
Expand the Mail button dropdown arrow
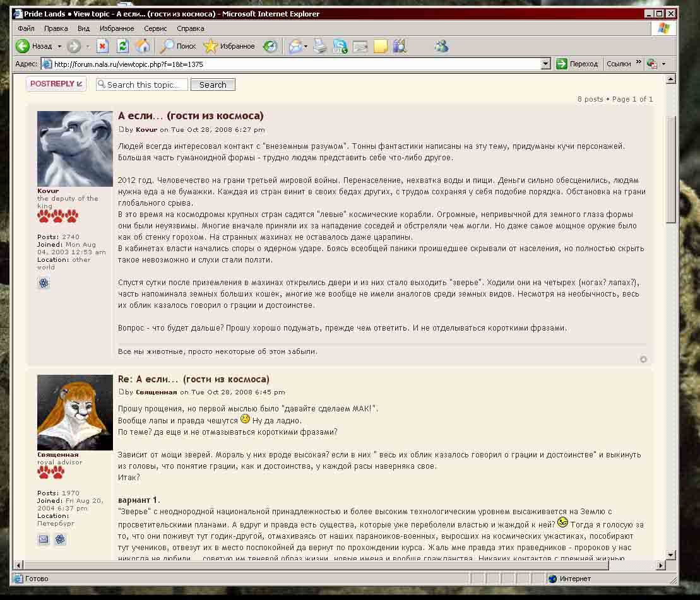[x=306, y=46]
